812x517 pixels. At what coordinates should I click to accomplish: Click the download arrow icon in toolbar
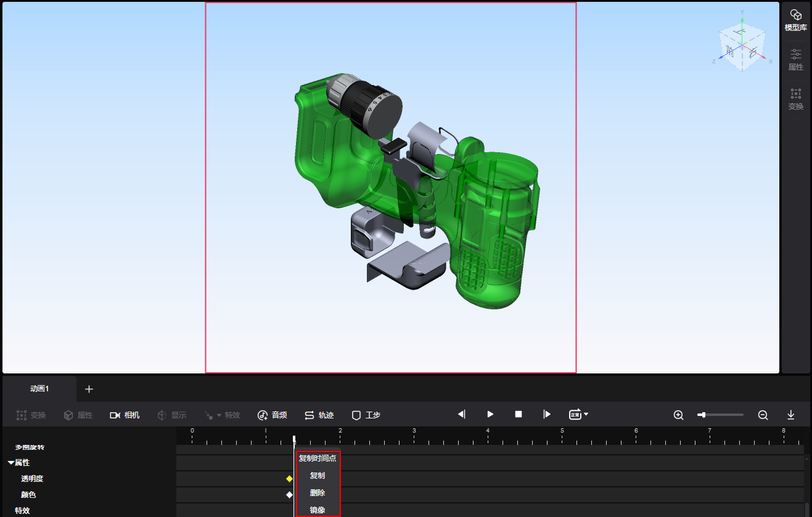point(791,415)
